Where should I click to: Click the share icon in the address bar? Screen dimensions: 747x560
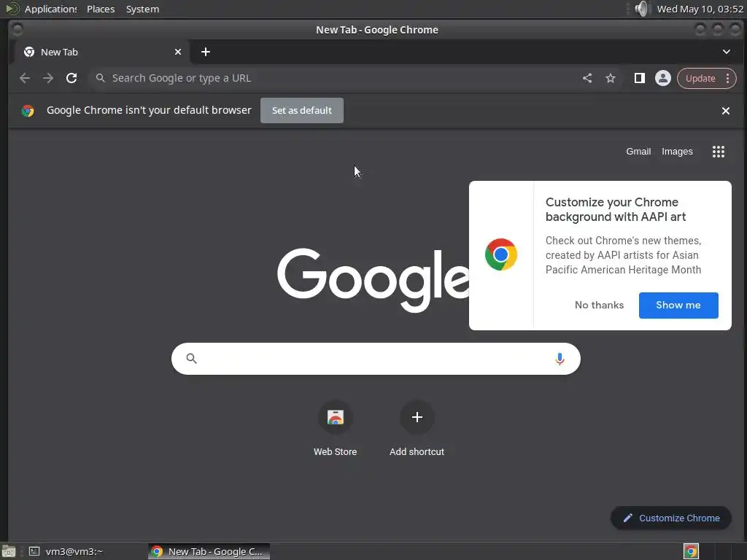coord(587,78)
